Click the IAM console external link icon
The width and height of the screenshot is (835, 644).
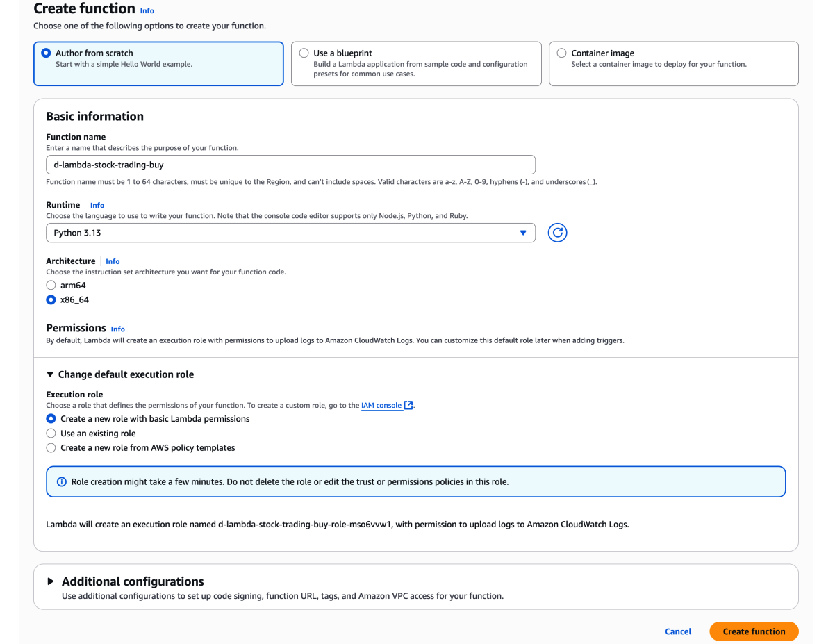(x=408, y=405)
